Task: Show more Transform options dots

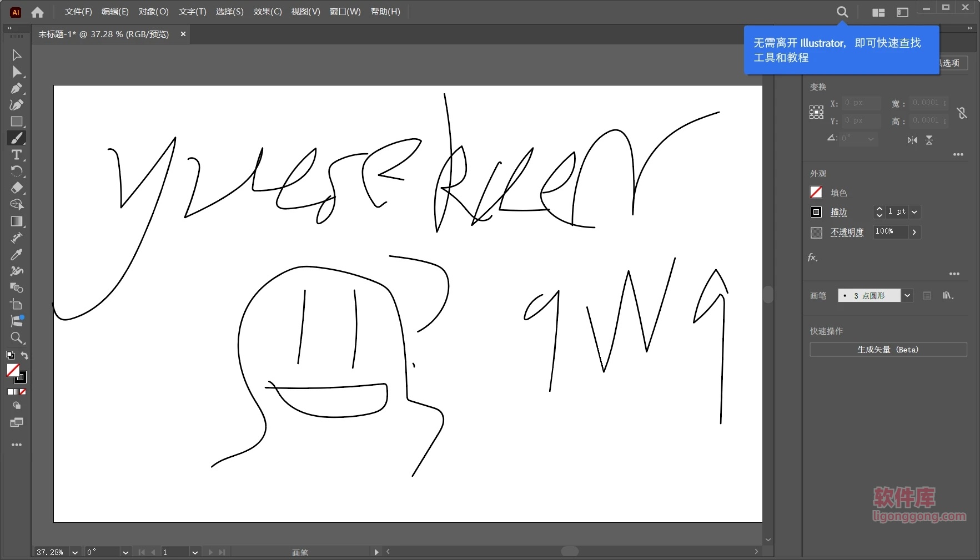Action: (958, 155)
